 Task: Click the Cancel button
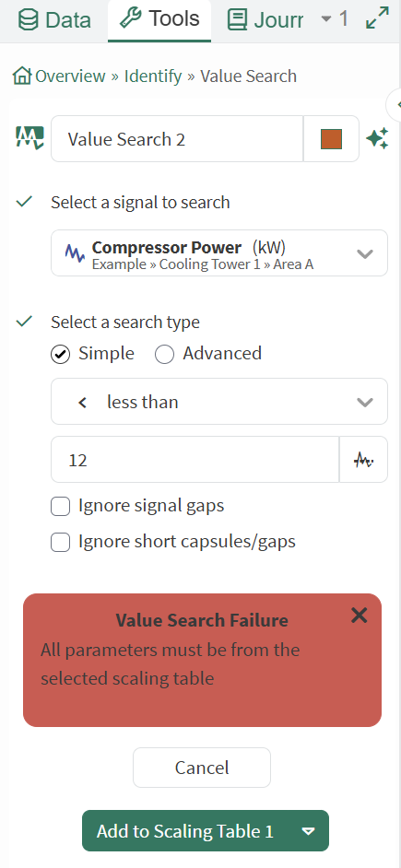tap(202, 768)
